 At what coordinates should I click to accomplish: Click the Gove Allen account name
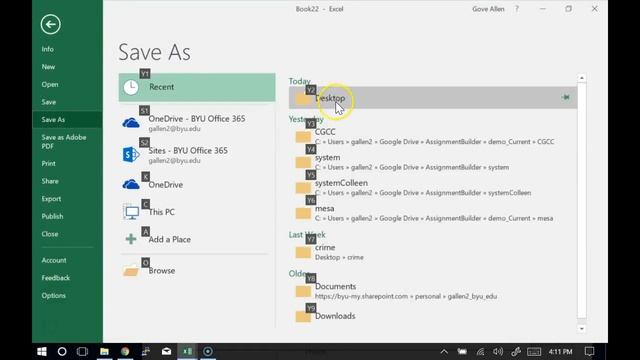click(488, 9)
